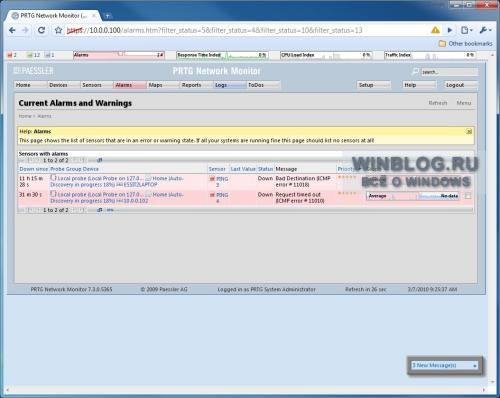This screenshot has width=500, height=398.
Task: Open the Logs menu
Action: coord(230,85)
